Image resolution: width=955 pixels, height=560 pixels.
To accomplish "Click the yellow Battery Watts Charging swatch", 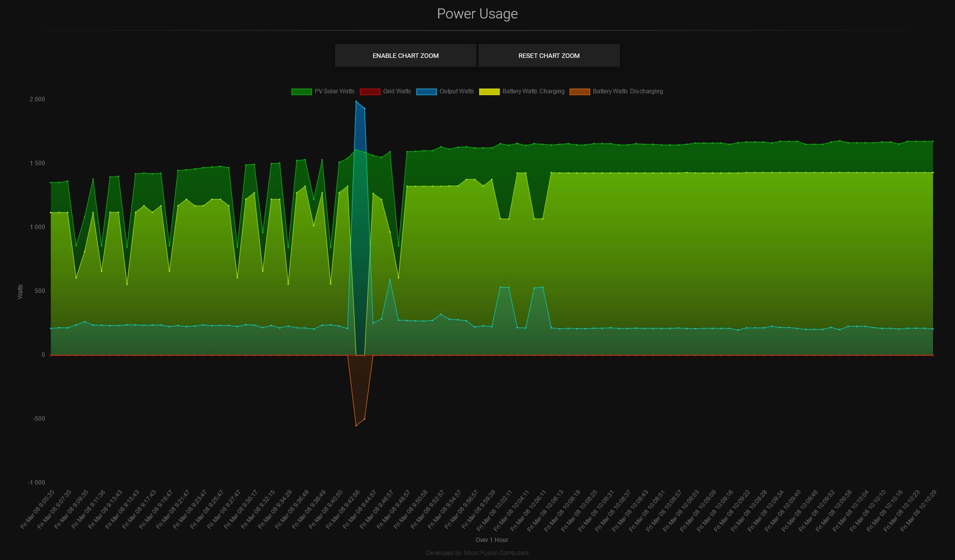I will (489, 91).
